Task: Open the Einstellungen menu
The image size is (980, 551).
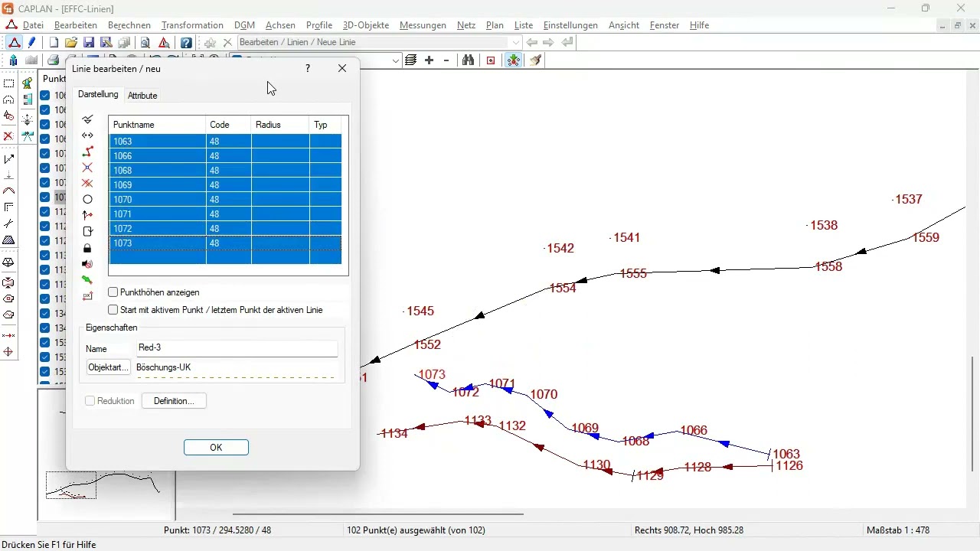Action: pos(570,25)
